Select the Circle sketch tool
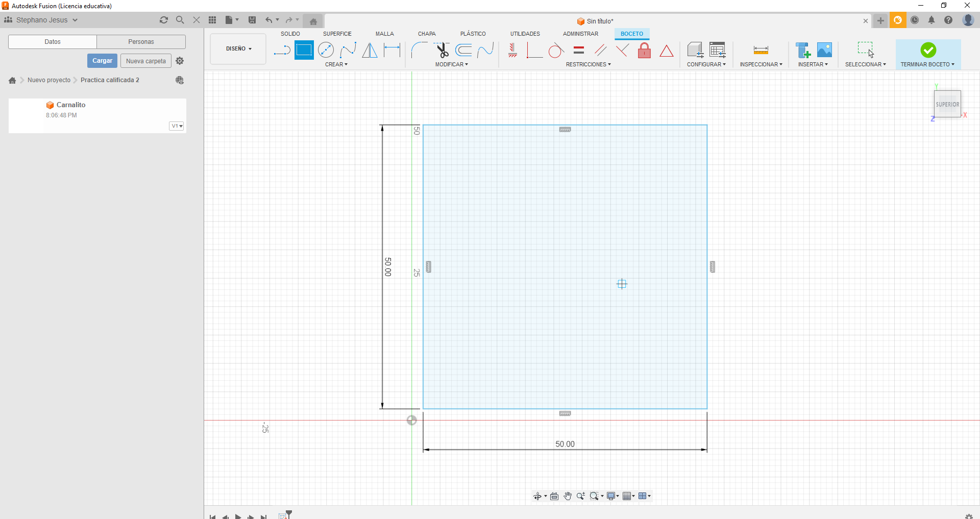980x519 pixels. tap(326, 50)
